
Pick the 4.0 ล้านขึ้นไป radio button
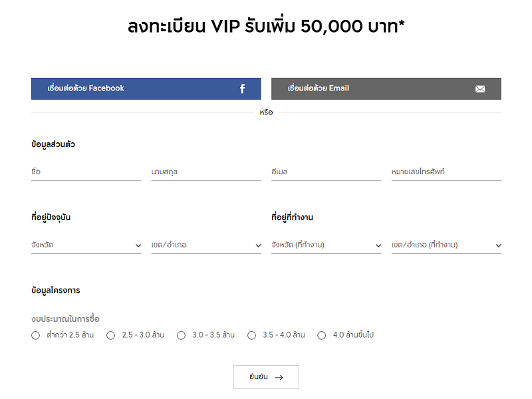point(321,336)
